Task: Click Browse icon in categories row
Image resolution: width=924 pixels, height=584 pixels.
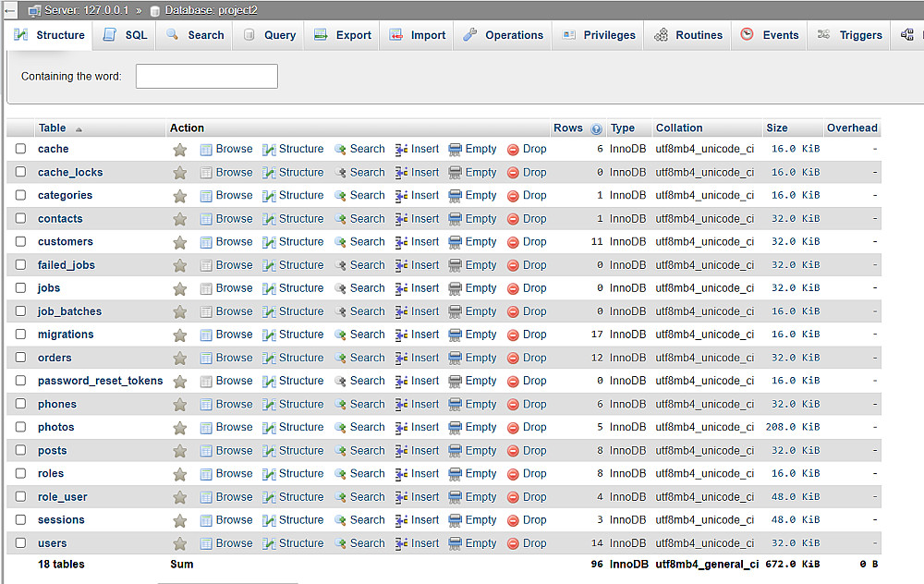Action: click(x=206, y=196)
